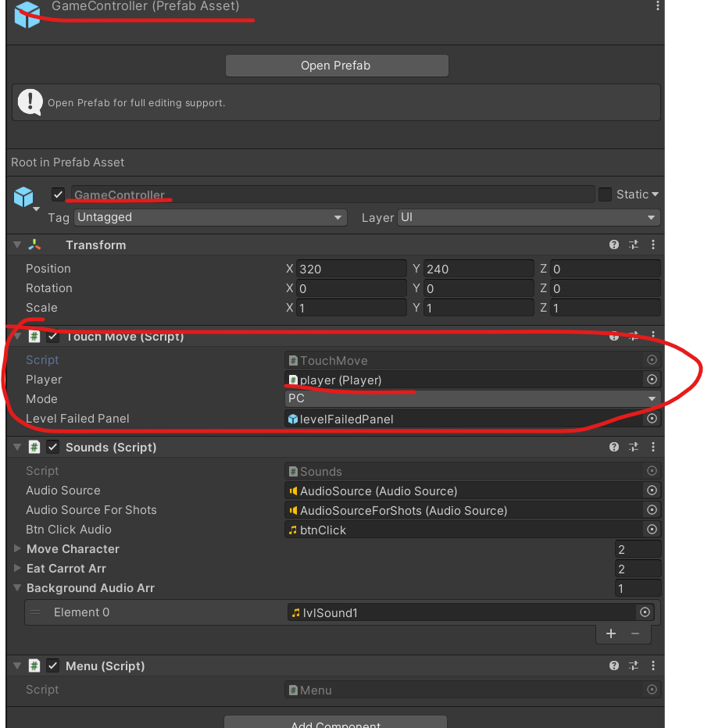Click Scale Z field

pyautogui.click(x=605, y=308)
